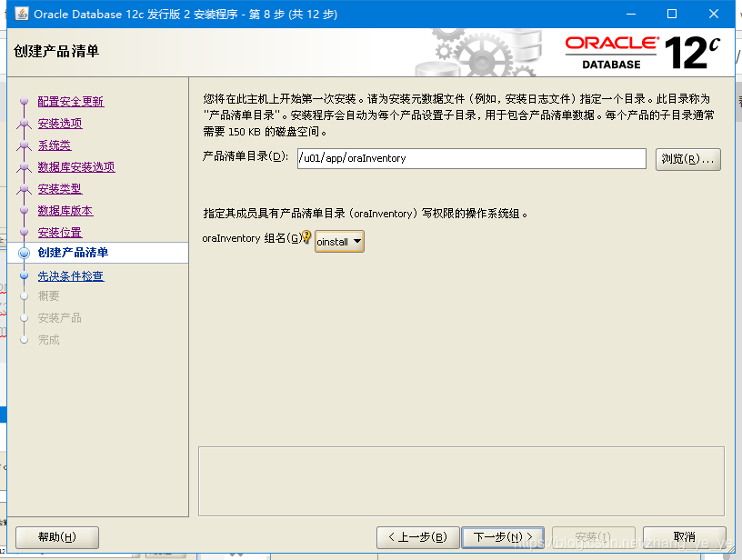This screenshot has height=560, width=742.
Task: Click 上一步(B) to go back
Action: click(418, 537)
